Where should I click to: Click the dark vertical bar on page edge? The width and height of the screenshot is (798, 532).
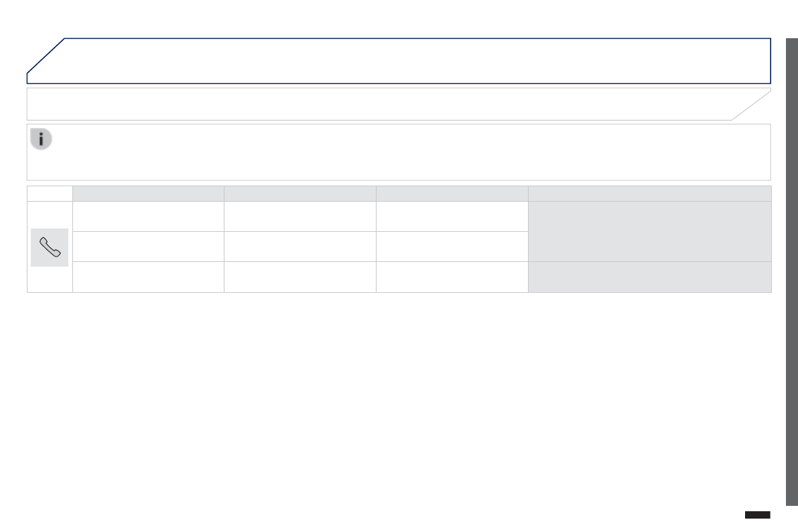pos(791,271)
